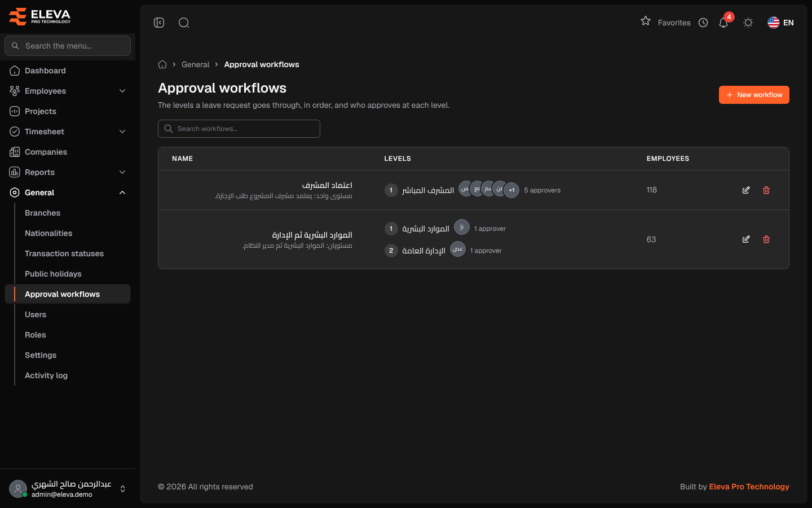This screenshot has width=812, height=508.
Task: Click the 5 approvers text
Action: point(542,190)
